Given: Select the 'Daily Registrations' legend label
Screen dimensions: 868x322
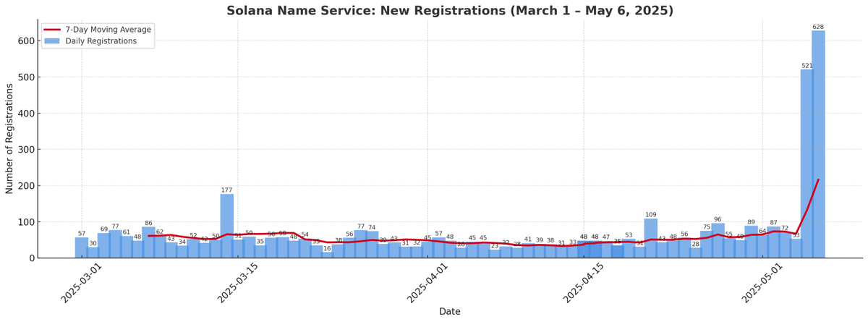Looking at the screenshot, I should point(101,41).
